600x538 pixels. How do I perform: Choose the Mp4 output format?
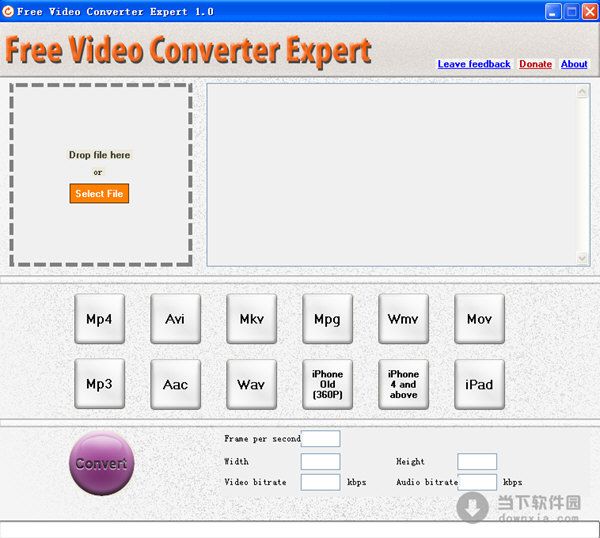coord(99,319)
